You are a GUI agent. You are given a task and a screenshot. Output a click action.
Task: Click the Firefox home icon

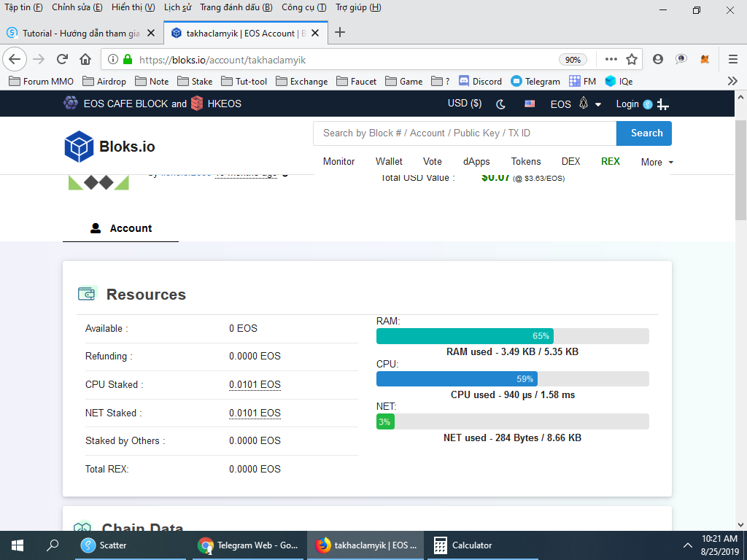click(x=85, y=59)
